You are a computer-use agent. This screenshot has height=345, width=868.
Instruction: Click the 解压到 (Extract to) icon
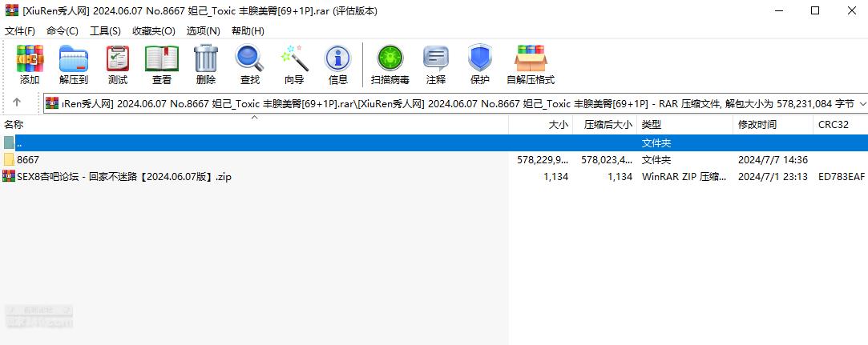coord(74,58)
